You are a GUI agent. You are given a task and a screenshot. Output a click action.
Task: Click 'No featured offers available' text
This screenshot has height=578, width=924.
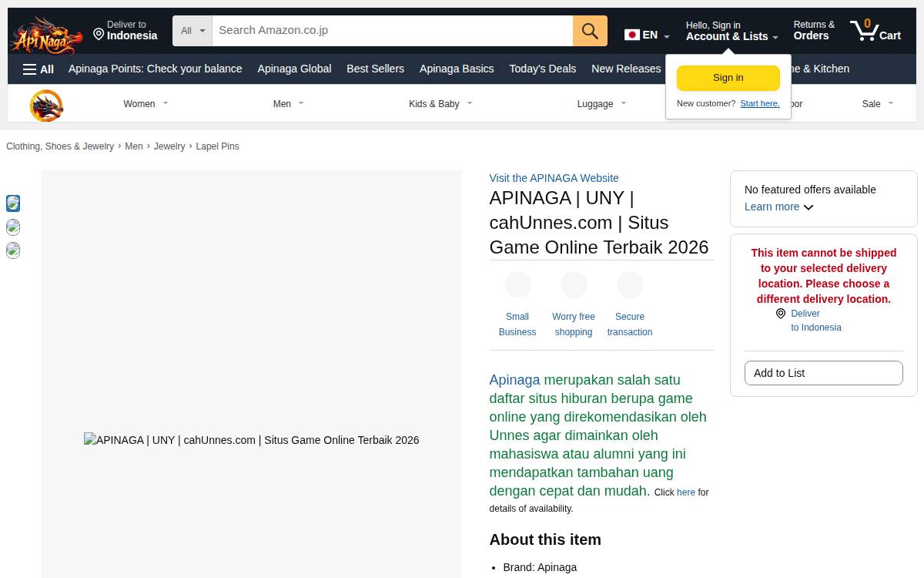pos(810,190)
